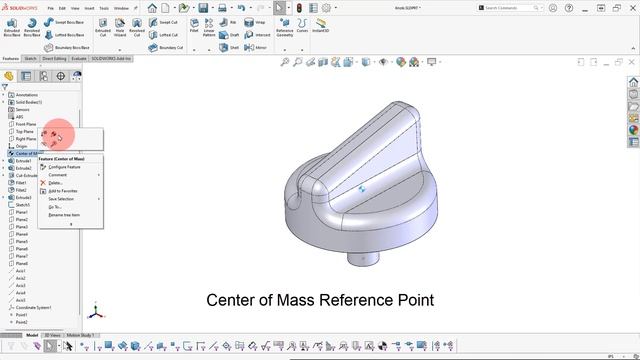Viewport: 640px width, 360px height.
Task: Undo the last action
Action: coord(241,8)
